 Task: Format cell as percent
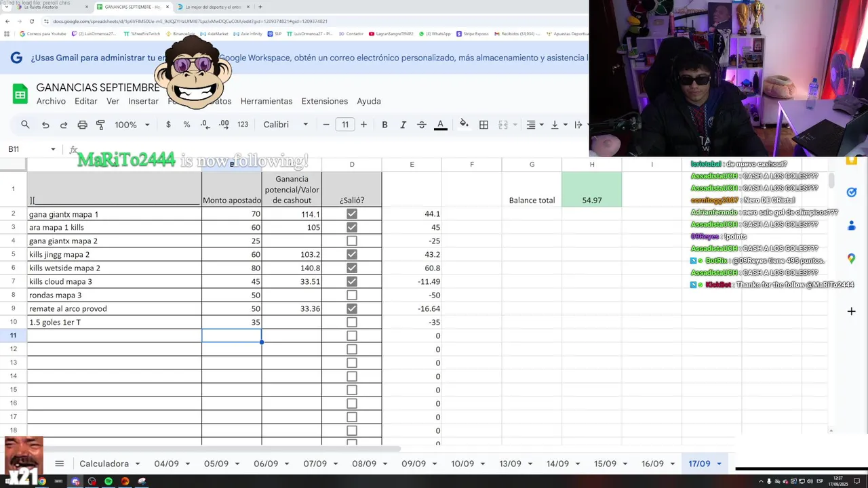(x=186, y=125)
